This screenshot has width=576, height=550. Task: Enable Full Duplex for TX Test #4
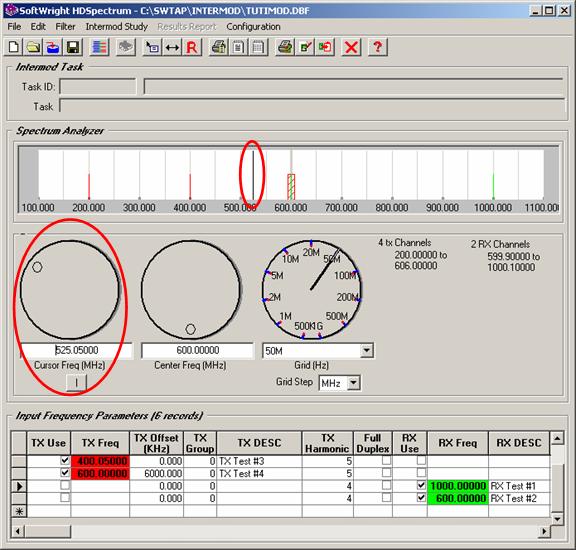pos(386,473)
